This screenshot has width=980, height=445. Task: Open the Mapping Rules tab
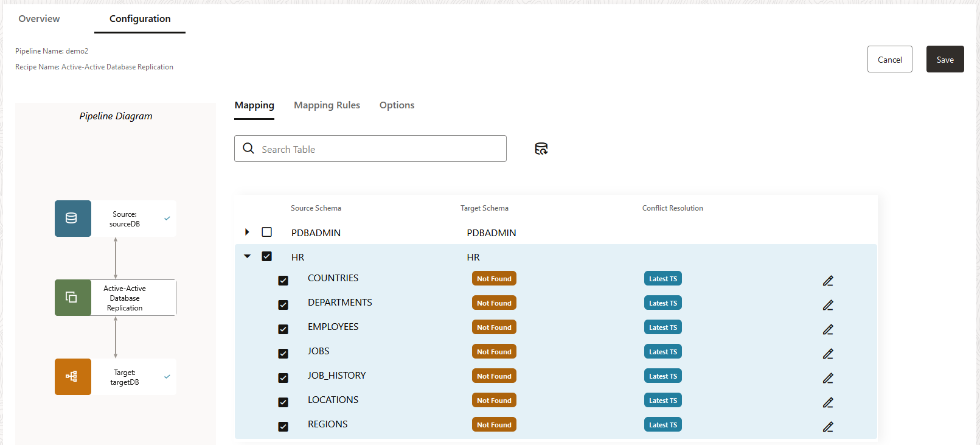[327, 105]
